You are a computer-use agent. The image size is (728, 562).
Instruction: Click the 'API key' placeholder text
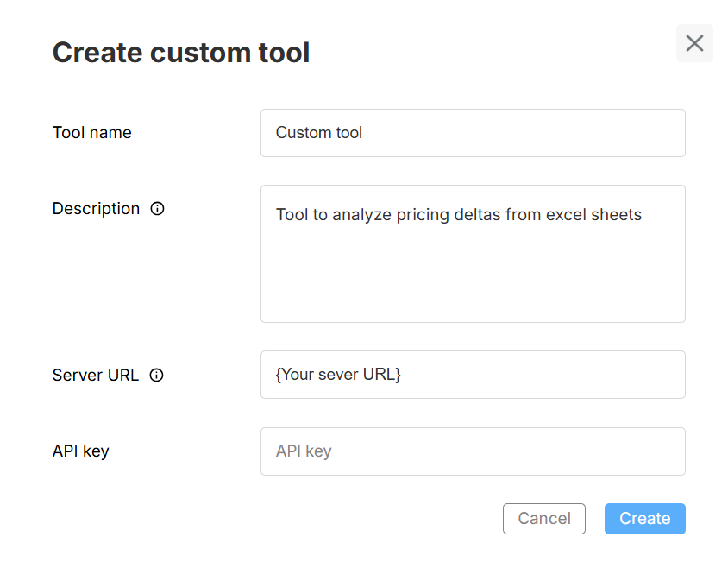304,451
